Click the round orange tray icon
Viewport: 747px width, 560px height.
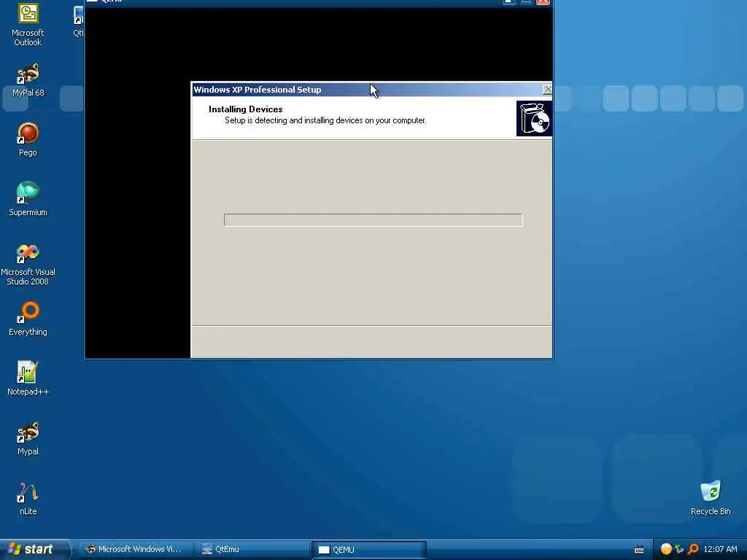(x=666, y=549)
